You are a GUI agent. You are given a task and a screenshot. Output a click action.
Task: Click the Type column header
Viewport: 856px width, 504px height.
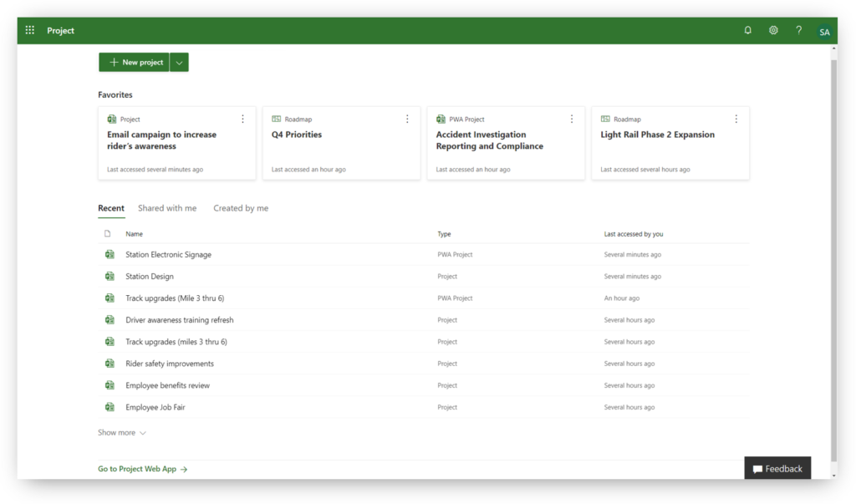[444, 234]
